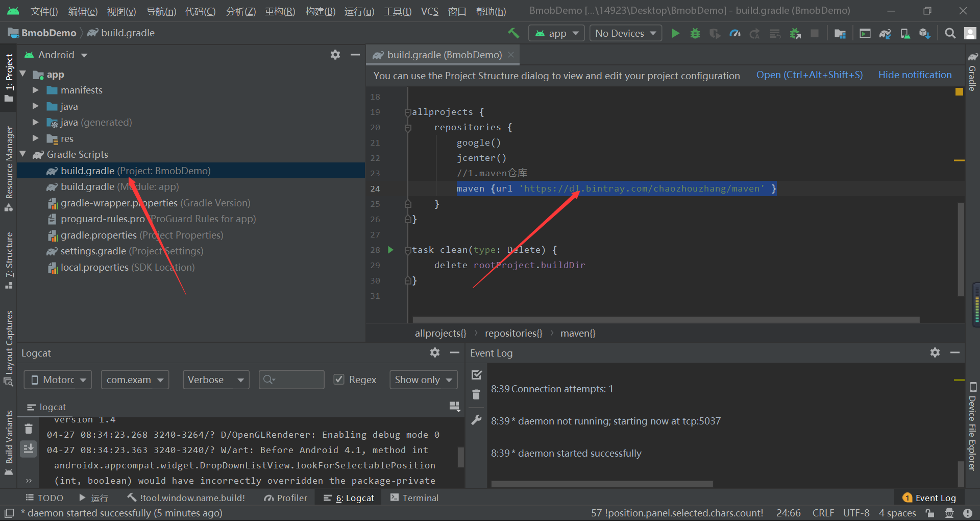Image resolution: width=980 pixels, height=521 pixels.
Task: Open SDK Manager box icon
Action: coord(924,33)
